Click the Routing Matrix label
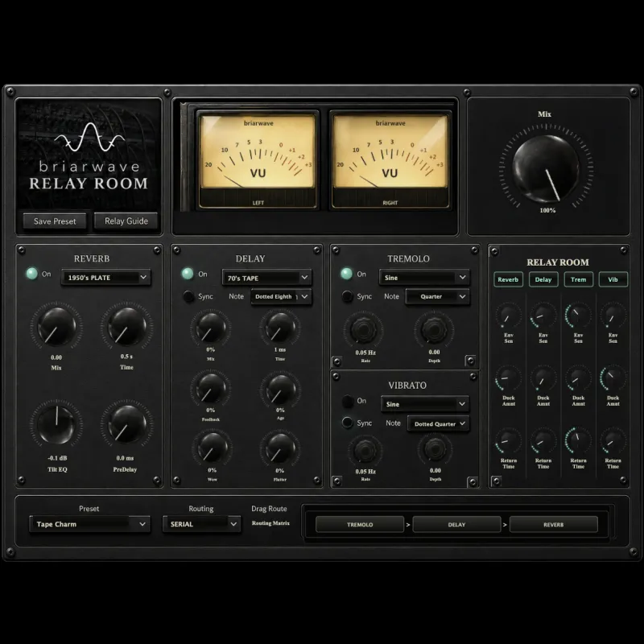The image size is (644, 644). [270, 523]
